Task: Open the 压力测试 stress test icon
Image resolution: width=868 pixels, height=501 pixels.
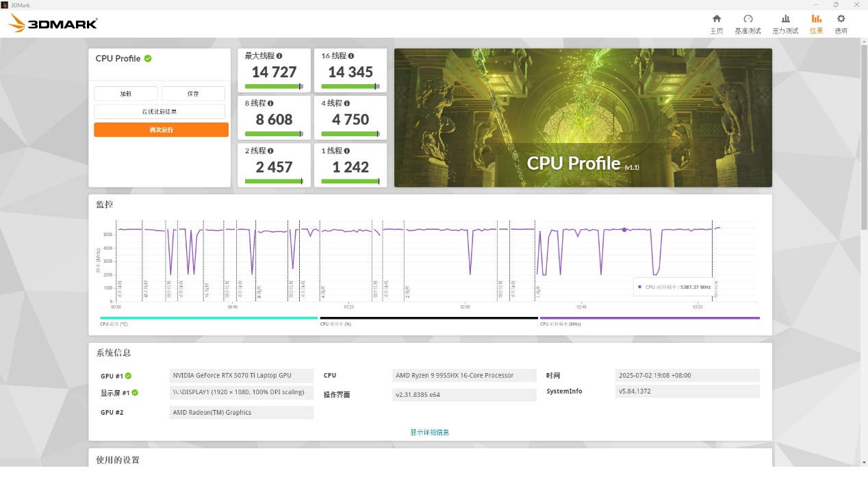Action: pyautogui.click(x=785, y=19)
